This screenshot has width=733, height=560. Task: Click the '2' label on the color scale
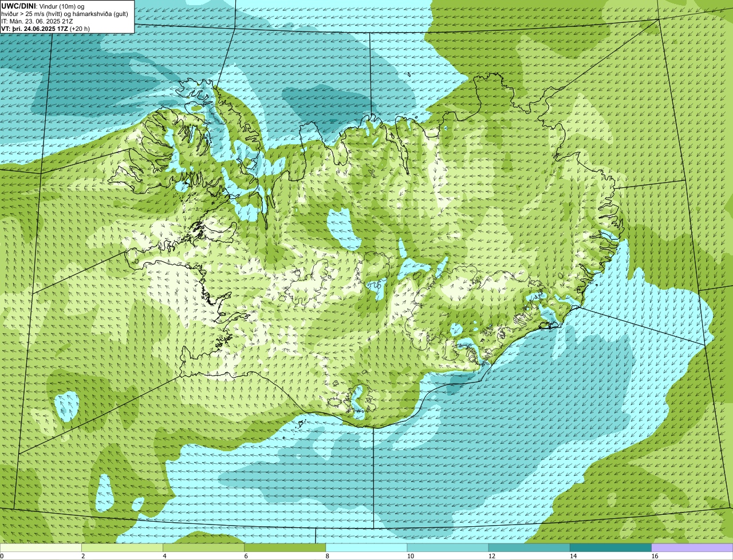click(x=83, y=556)
